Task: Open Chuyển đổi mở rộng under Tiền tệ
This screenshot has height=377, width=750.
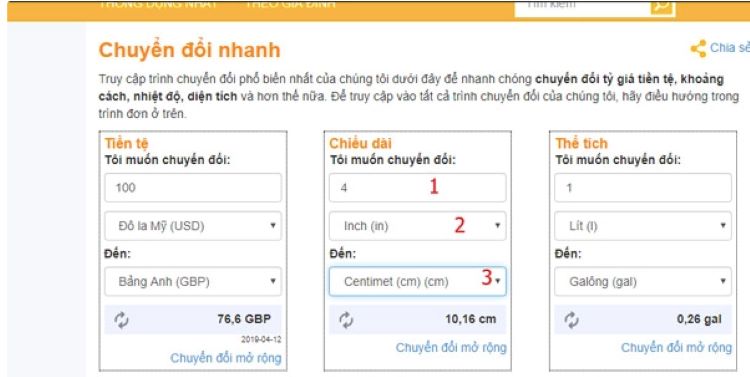Action: coord(226,358)
